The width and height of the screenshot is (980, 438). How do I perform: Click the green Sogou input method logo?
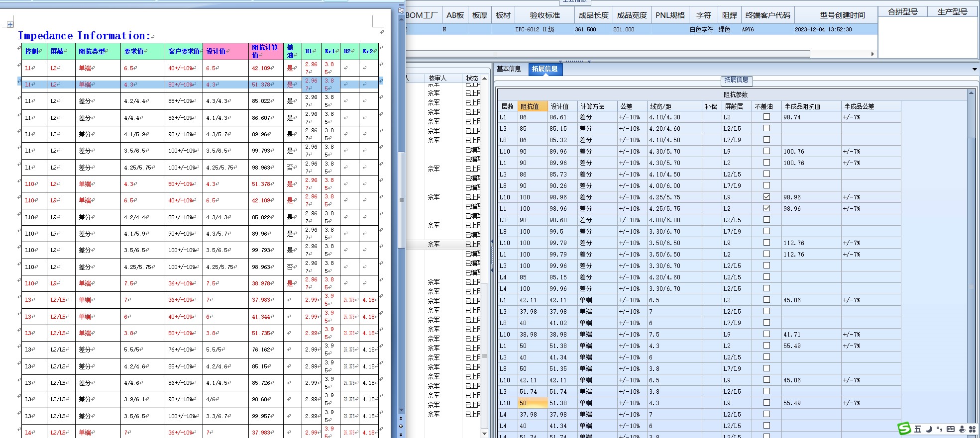(904, 429)
